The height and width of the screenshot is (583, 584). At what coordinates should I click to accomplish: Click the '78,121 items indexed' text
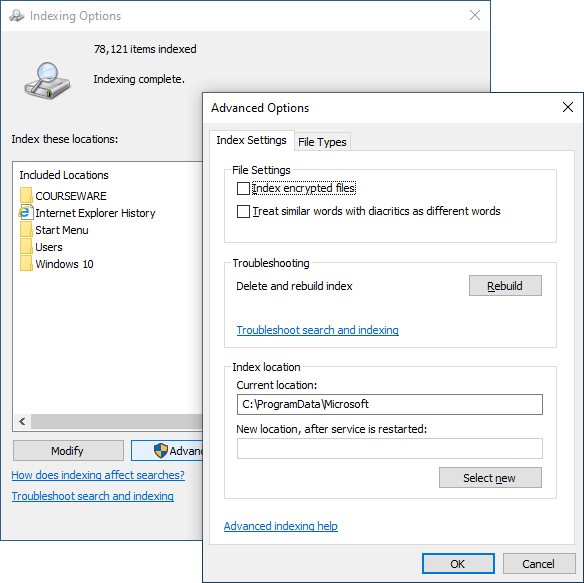[145, 49]
